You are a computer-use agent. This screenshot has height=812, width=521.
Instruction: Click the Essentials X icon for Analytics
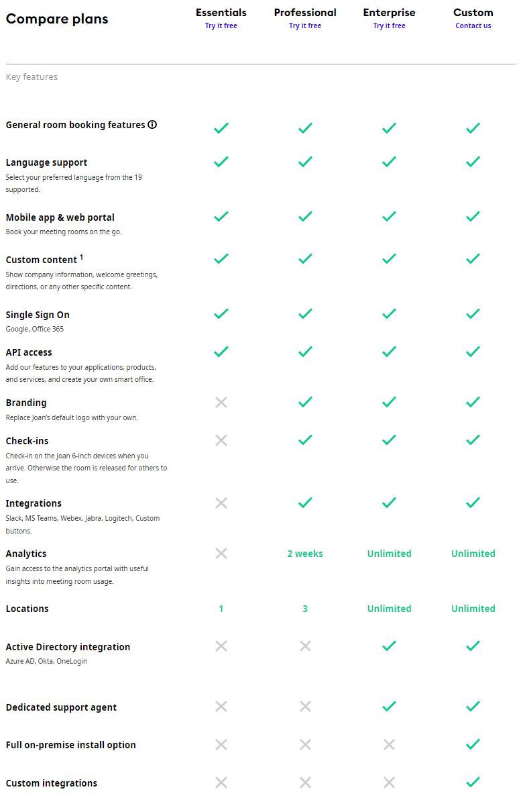point(221,554)
